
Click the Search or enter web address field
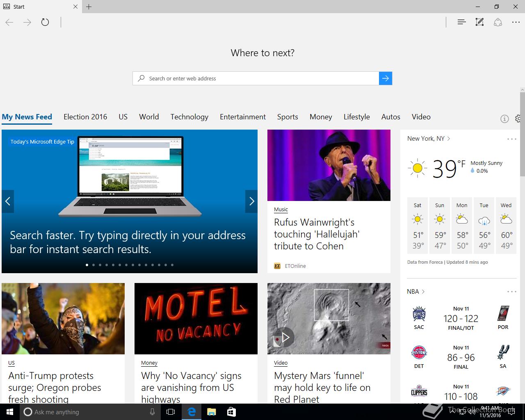(x=258, y=78)
